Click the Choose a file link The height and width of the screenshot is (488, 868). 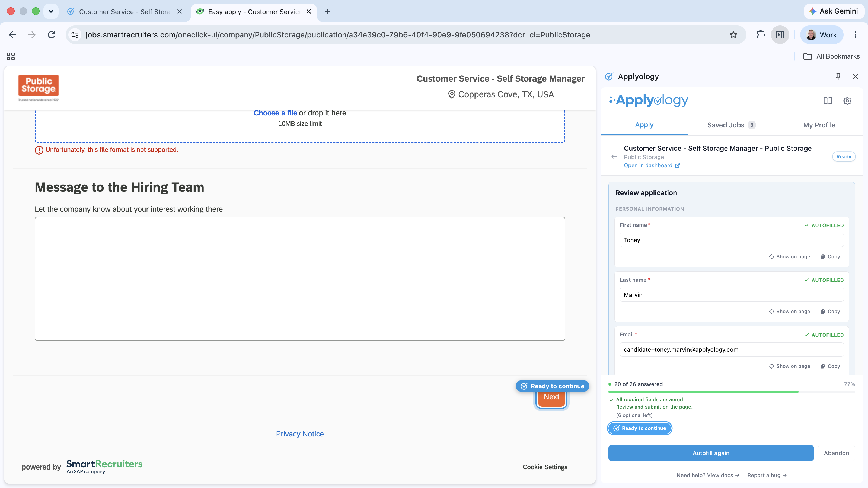(275, 113)
